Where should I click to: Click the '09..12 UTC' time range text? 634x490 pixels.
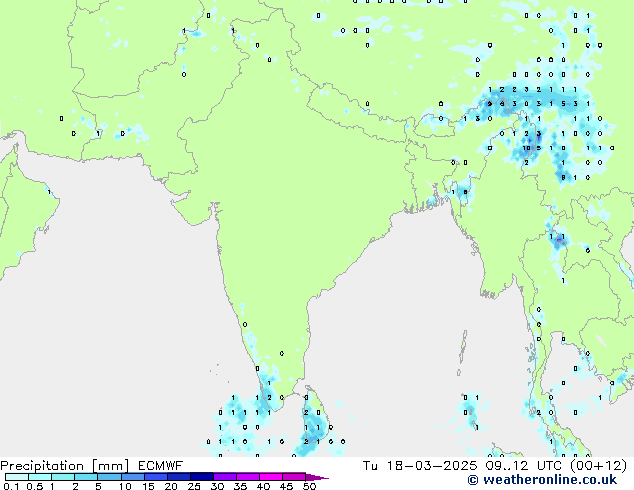525,466
